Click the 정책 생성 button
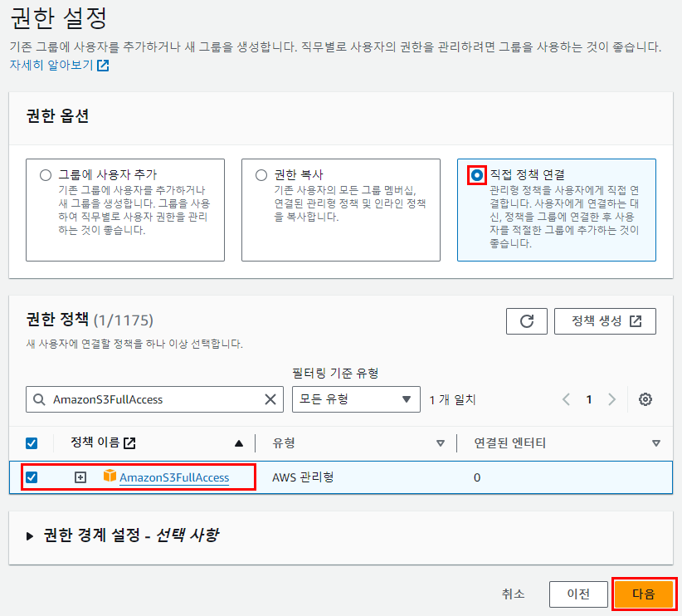The width and height of the screenshot is (682, 616). pyautogui.click(x=605, y=321)
